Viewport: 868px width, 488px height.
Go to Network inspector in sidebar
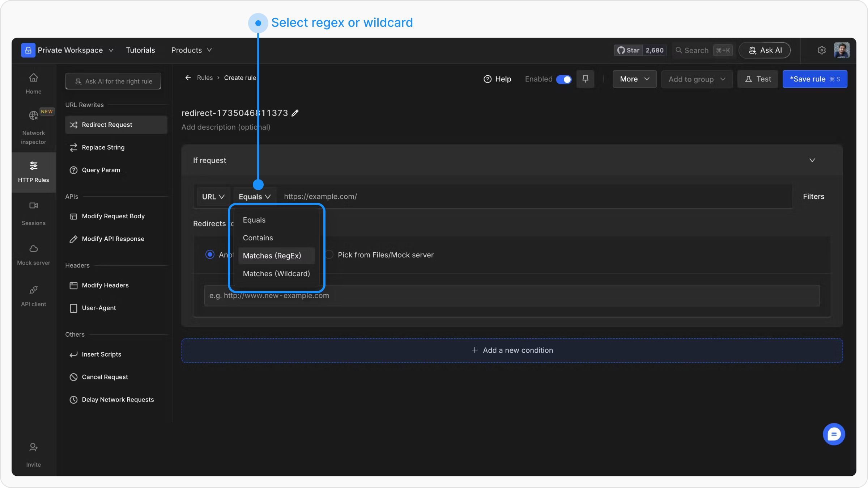(33, 127)
